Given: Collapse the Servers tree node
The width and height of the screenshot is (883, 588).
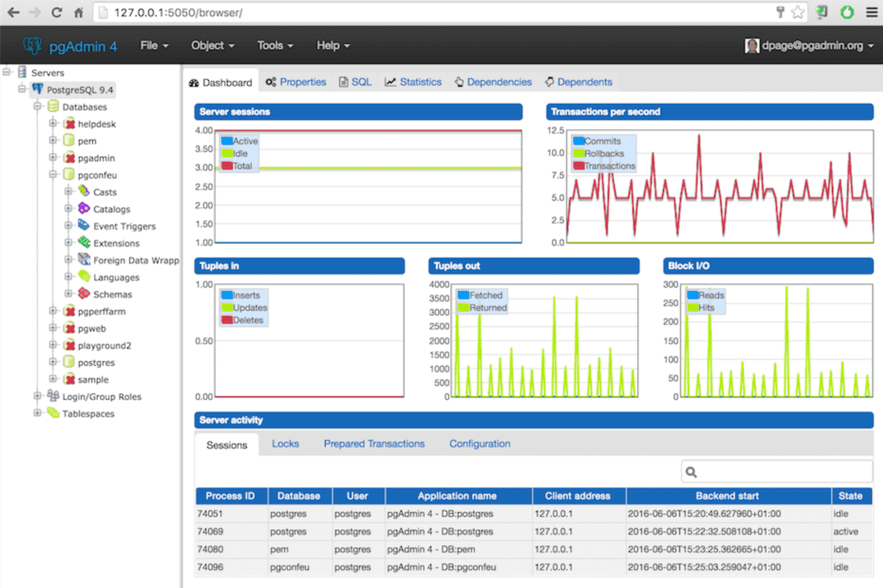Looking at the screenshot, I should pyautogui.click(x=7, y=72).
